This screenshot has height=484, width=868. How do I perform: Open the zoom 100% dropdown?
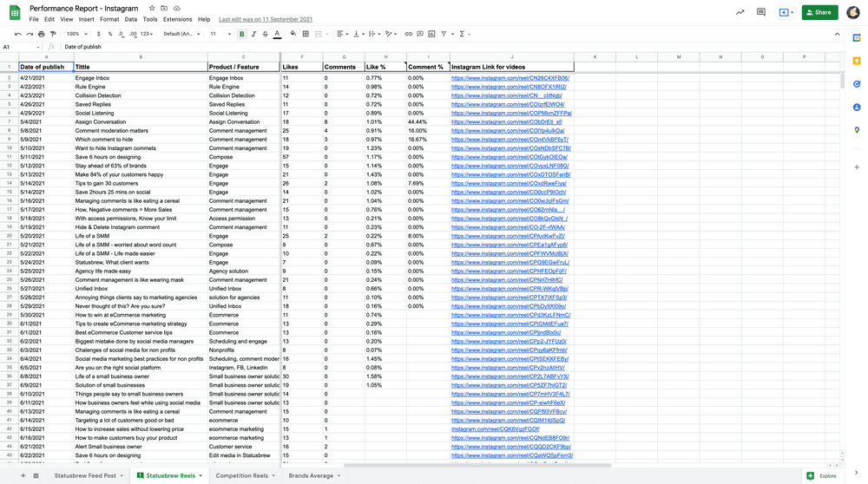tap(76, 34)
